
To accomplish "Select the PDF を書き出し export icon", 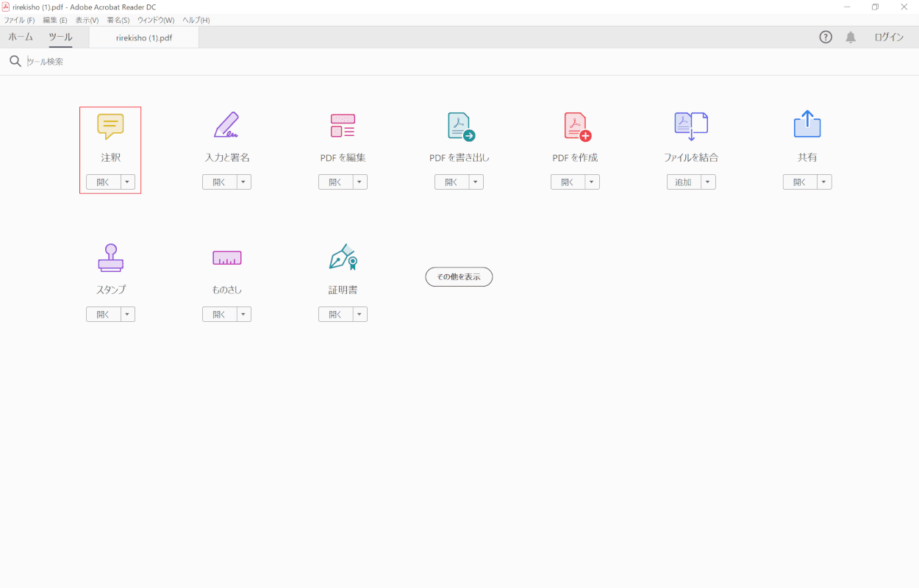I will (x=461, y=126).
